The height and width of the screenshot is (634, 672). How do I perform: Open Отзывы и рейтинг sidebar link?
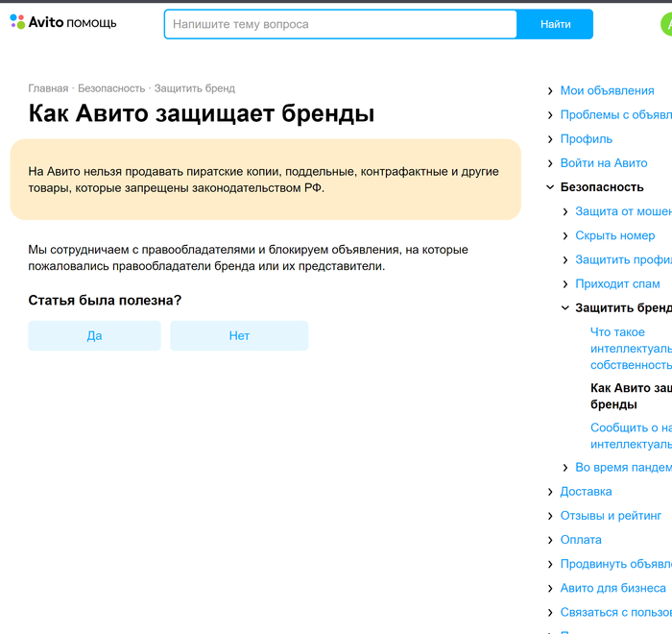(611, 516)
